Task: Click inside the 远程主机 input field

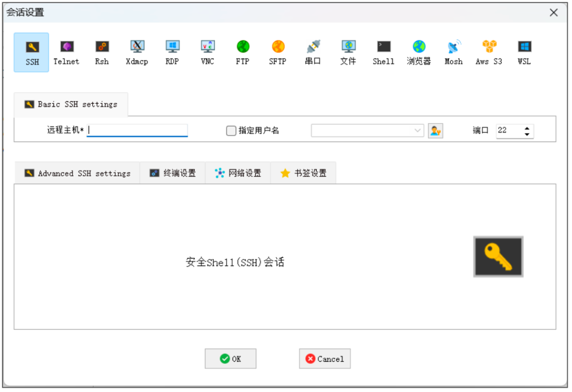Action: point(137,130)
